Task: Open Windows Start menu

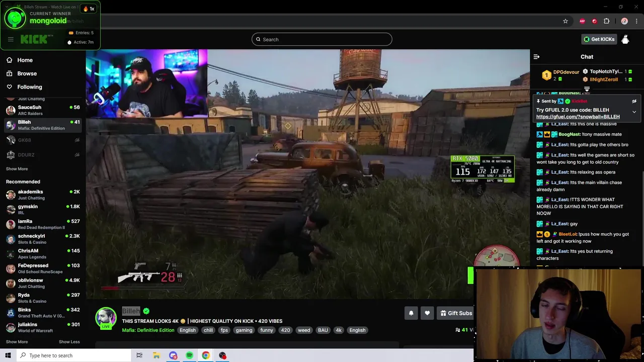Action: (8, 355)
